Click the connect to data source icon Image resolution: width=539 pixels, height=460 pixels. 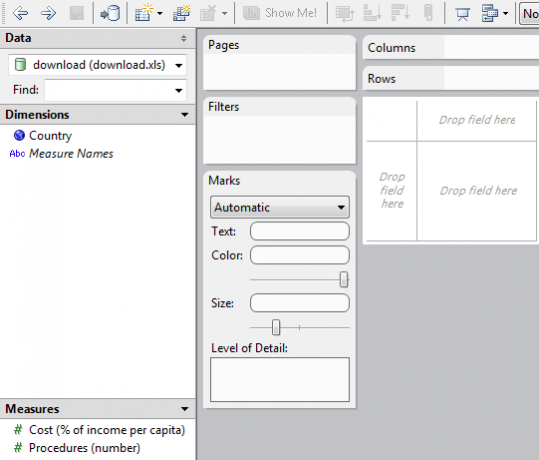(110, 13)
